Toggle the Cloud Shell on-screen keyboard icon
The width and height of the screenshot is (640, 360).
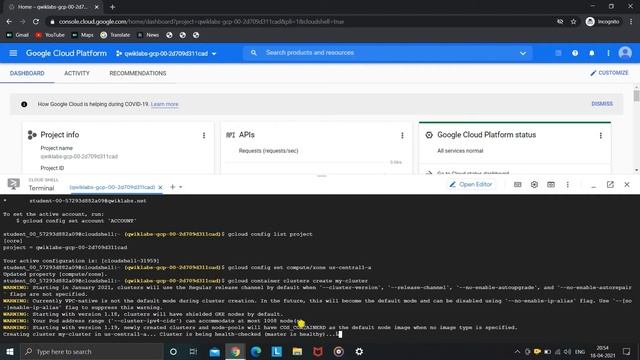pos(518,184)
